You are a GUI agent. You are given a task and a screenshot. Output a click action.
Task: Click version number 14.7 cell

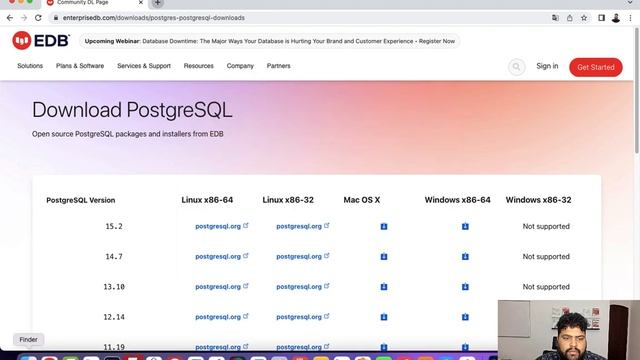tap(114, 256)
